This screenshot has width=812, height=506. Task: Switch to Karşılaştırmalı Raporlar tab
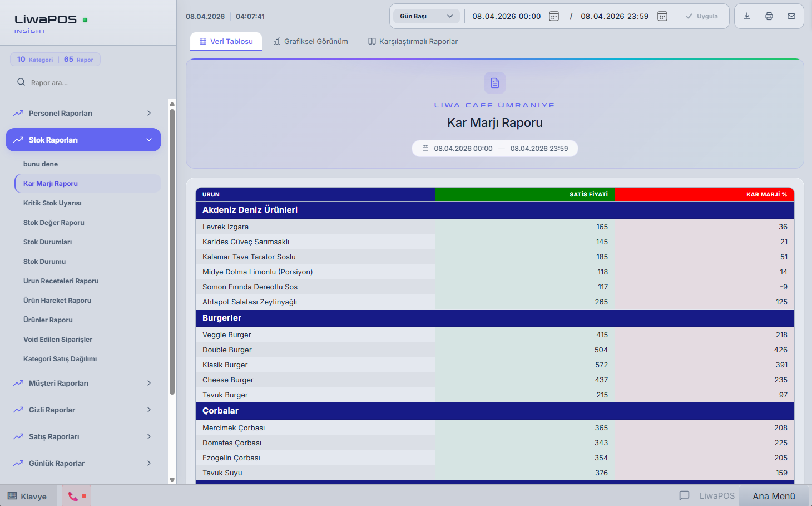coord(413,42)
